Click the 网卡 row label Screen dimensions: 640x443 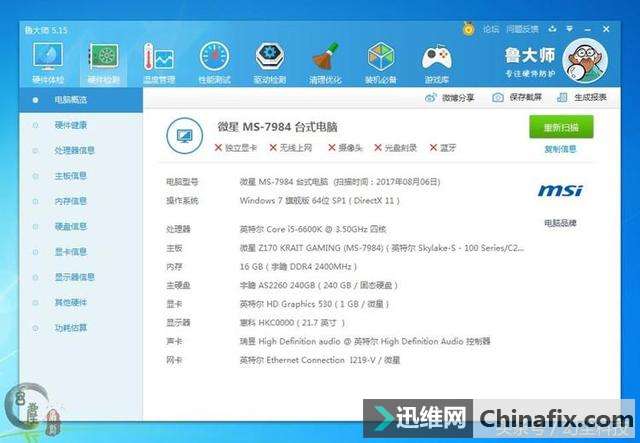tap(174, 360)
